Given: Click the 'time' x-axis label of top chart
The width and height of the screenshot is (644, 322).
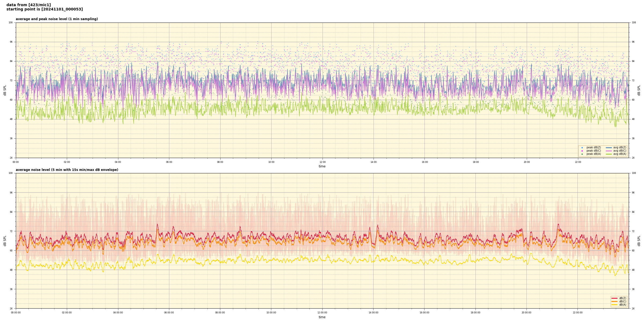Looking at the screenshot, I should click(x=322, y=166).
